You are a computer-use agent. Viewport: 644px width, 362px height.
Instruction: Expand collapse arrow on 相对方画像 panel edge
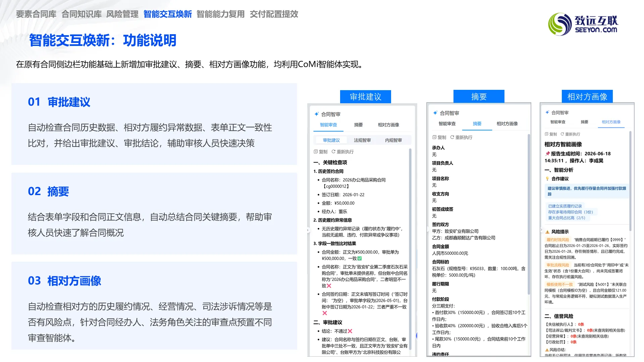[x=541, y=230]
